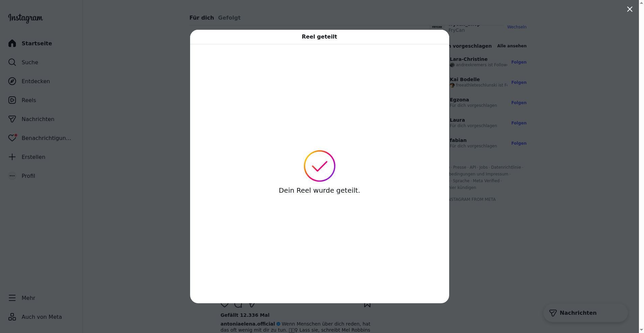The image size is (644, 333).
Task: Follow Lara-Christine via Folgen
Action: (x=519, y=62)
